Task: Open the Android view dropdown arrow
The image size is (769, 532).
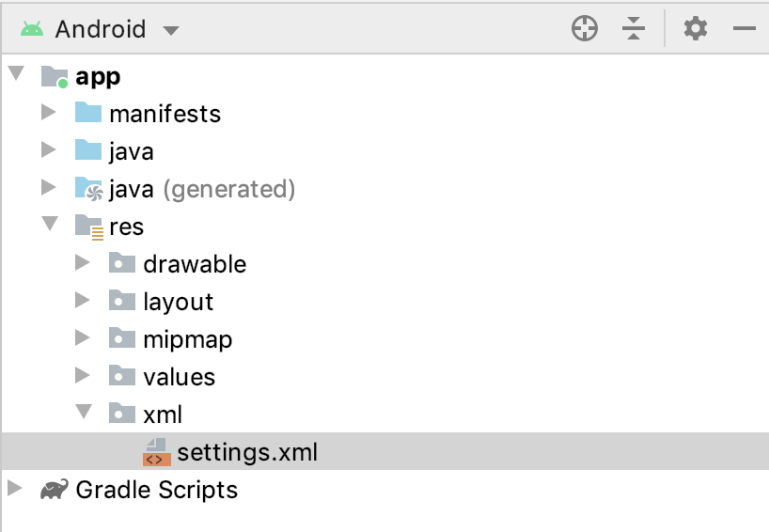Action: click(x=171, y=31)
